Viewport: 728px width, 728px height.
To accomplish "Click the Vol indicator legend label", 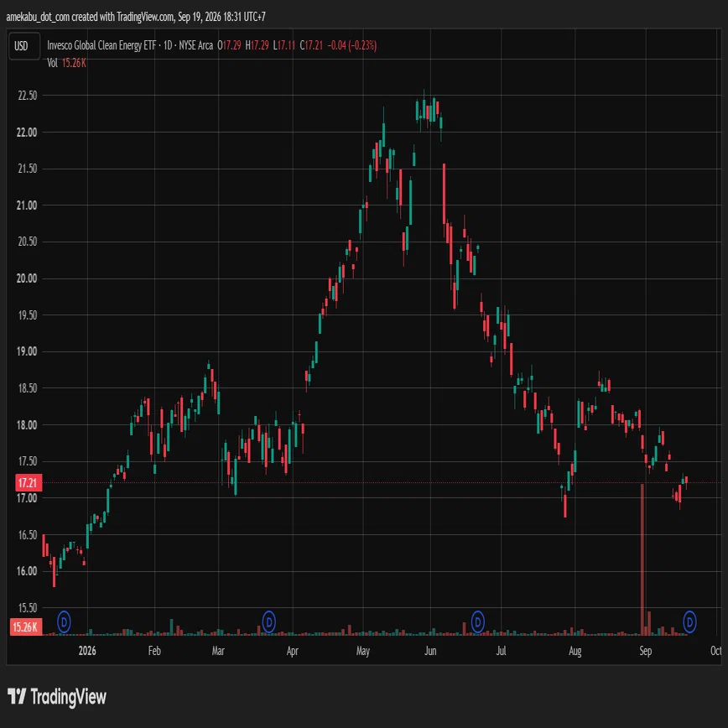I will pyautogui.click(x=52, y=63).
